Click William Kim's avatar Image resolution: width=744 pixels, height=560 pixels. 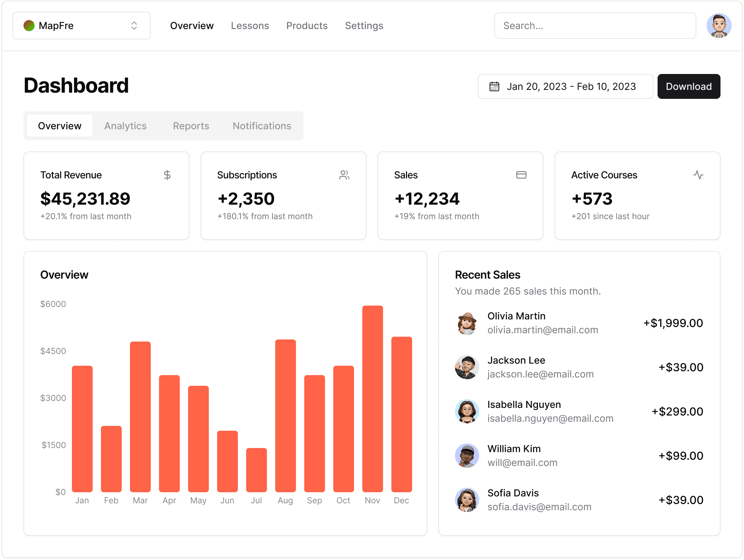click(467, 456)
